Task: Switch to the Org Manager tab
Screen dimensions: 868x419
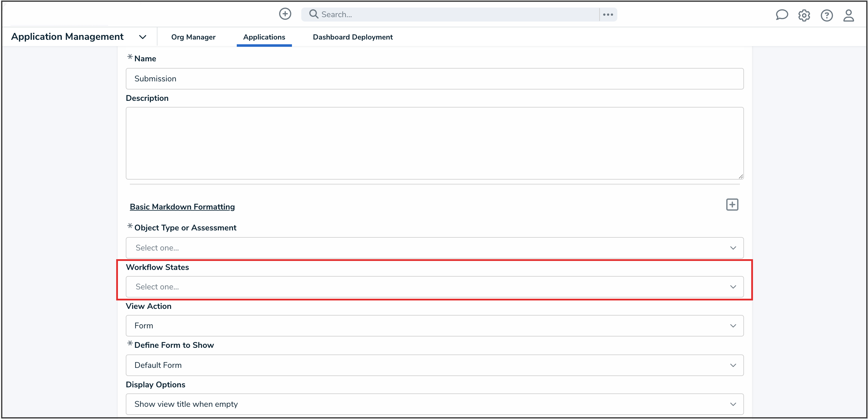Action: pyautogui.click(x=193, y=37)
